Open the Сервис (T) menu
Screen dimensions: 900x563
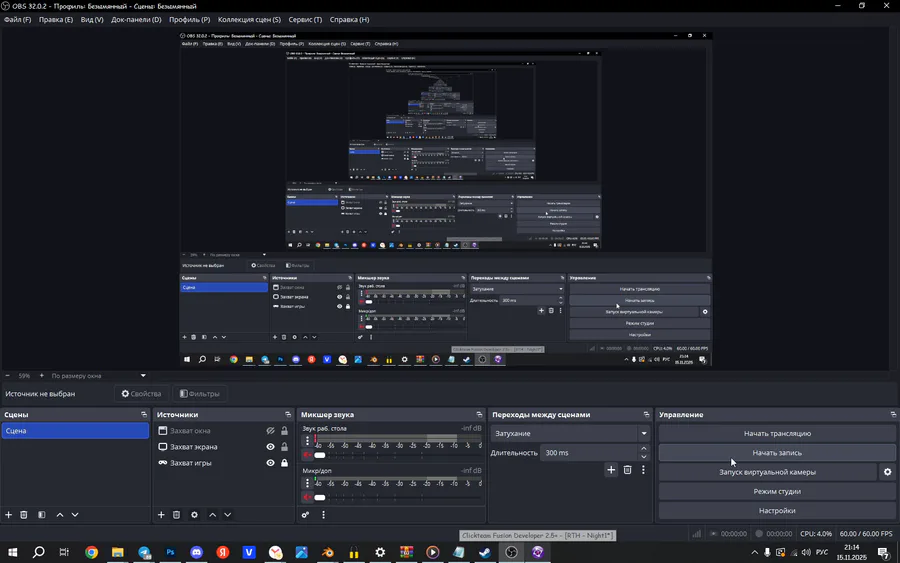click(305, 20)
